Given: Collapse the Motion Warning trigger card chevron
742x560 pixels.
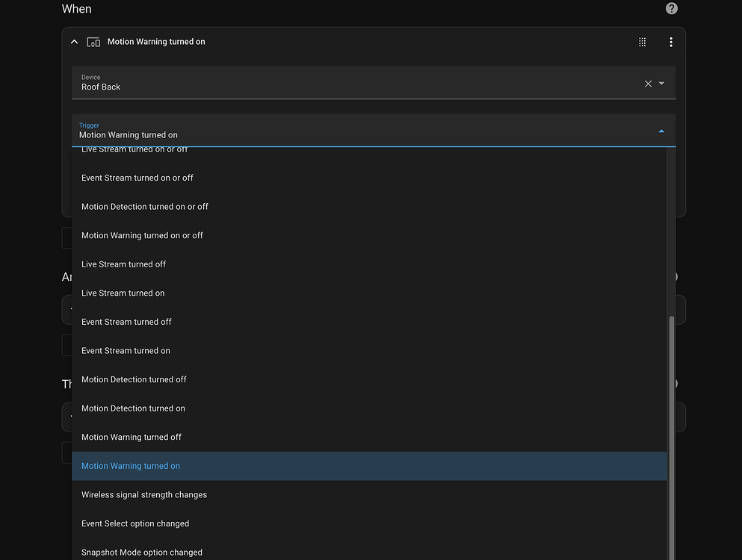Looking at the screenshot, I should point(74,42).
